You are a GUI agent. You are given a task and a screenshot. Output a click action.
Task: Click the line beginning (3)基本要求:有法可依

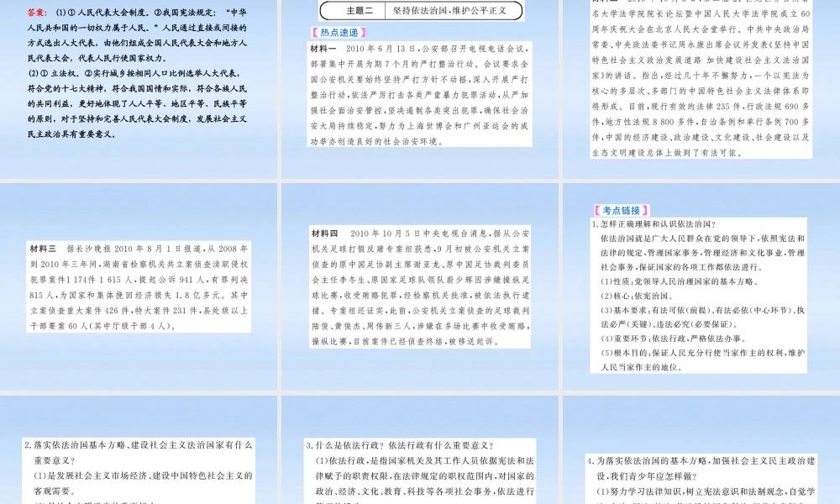pyautogui.click(x=702, y=311)
